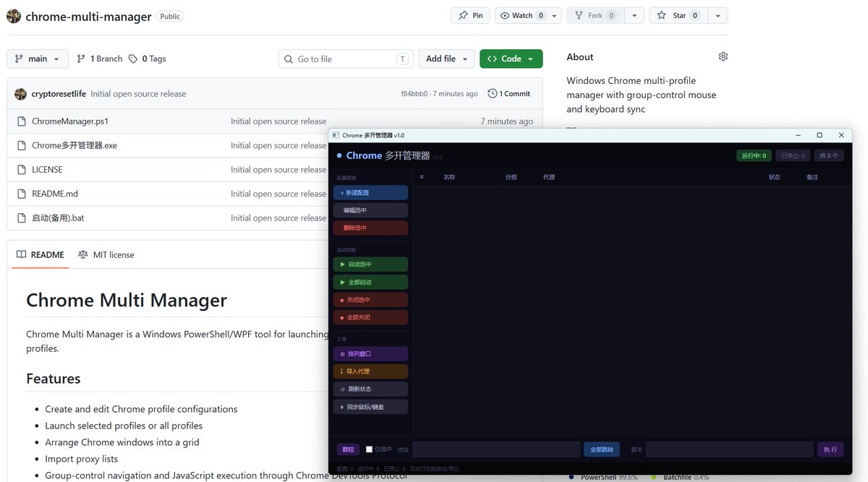This screenshot has height=482, width=868.
Task: Open the green Code dropdown
Action: coord(511,59)
